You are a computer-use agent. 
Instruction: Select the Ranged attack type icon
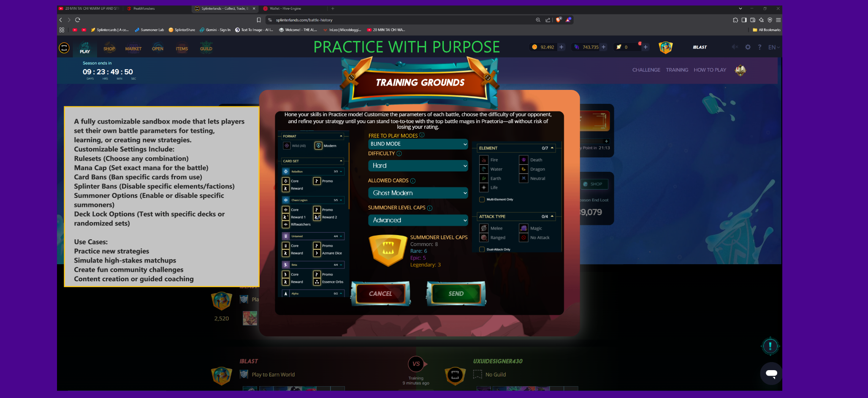coord(484,238)
